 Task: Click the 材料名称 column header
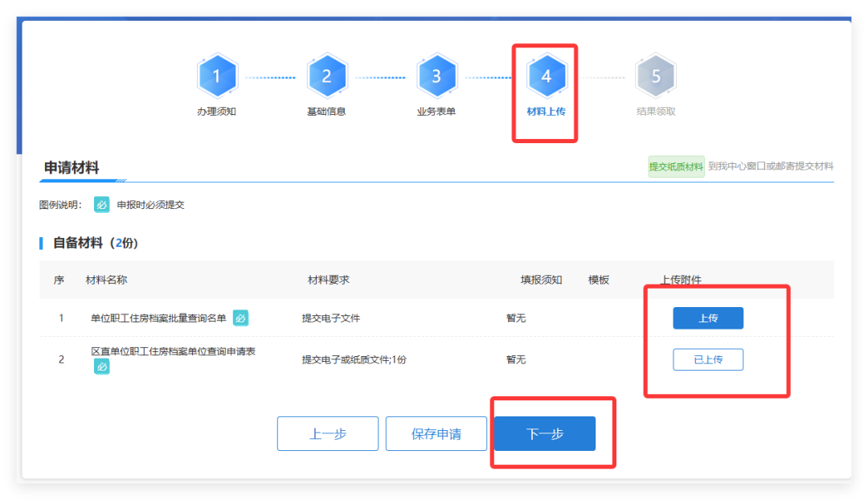[106, 280]
